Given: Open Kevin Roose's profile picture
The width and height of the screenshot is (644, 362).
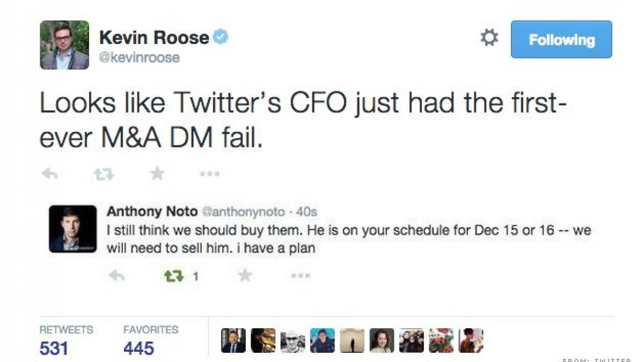Looking at the screenshot, I should pos(64,45).
